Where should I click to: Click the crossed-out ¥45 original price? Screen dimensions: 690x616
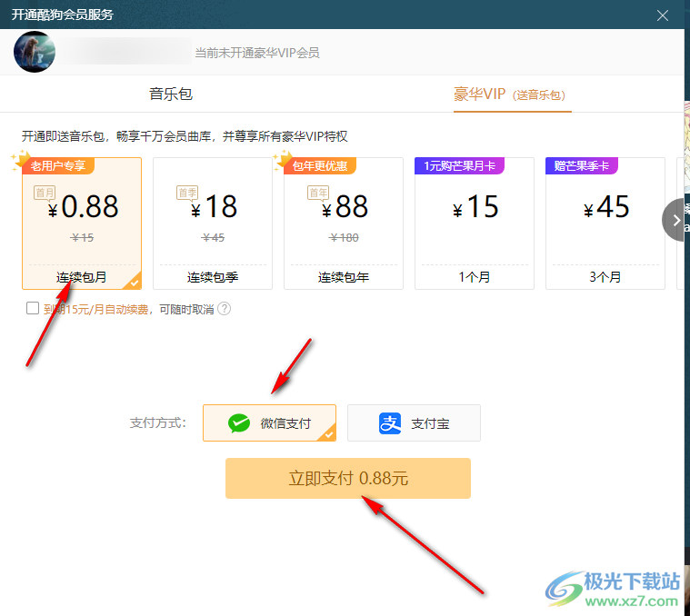click(213, 238)
